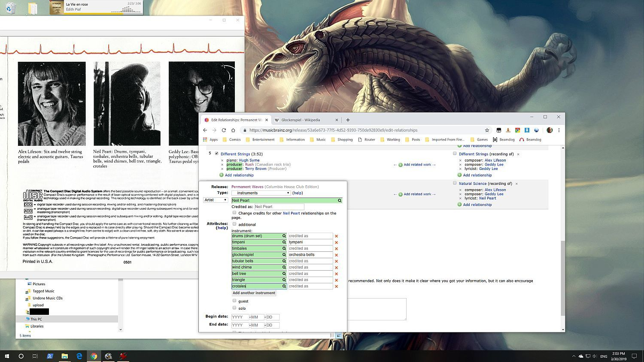Viewport: 644px width, 362px height.
Task: Click Add another instrument button
Action: [254, 293]
